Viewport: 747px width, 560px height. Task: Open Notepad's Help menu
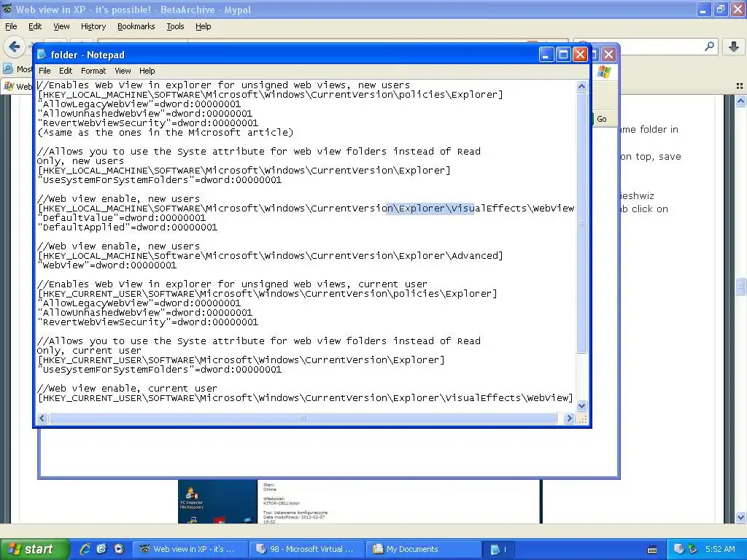tap(147, 71)
